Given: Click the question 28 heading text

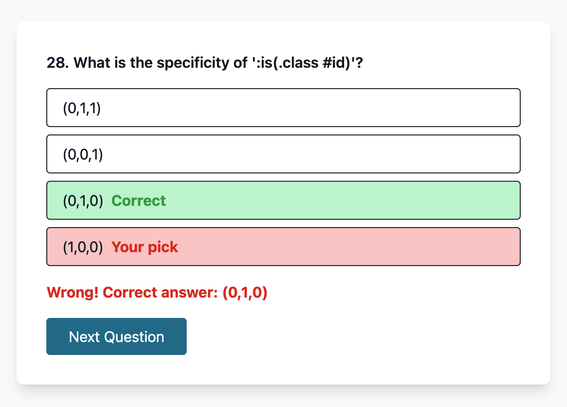Looking at the screenshot, I should (205, 63).
